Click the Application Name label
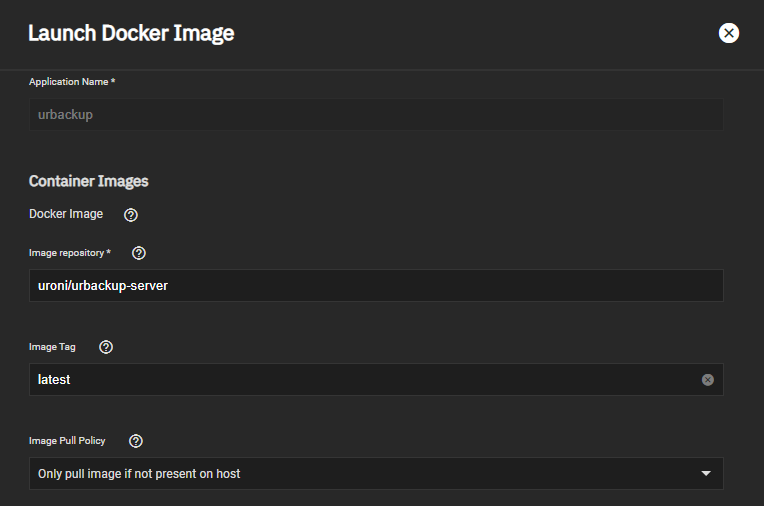This screenshot has height=506, width=764. click(70, 81)
